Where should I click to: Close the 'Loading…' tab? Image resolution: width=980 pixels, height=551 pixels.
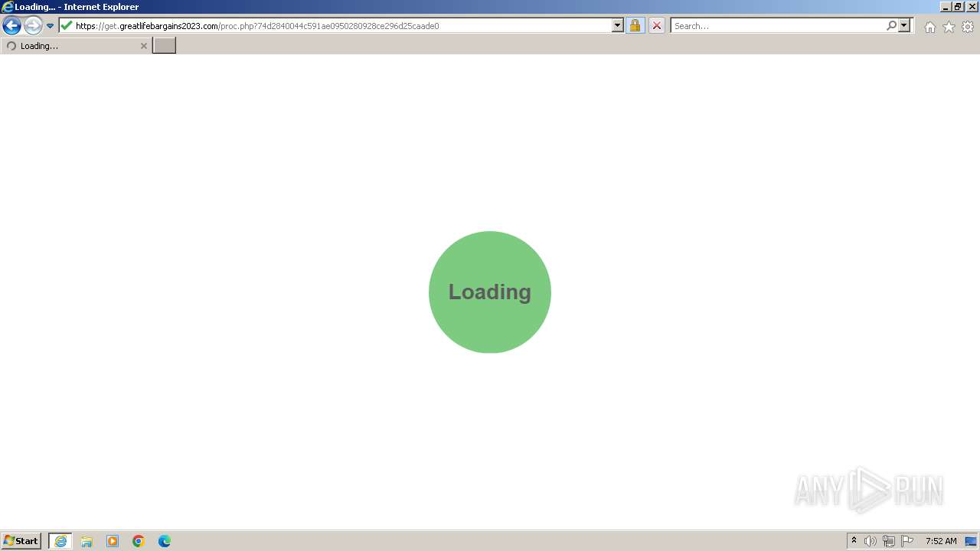pos(143,46)
